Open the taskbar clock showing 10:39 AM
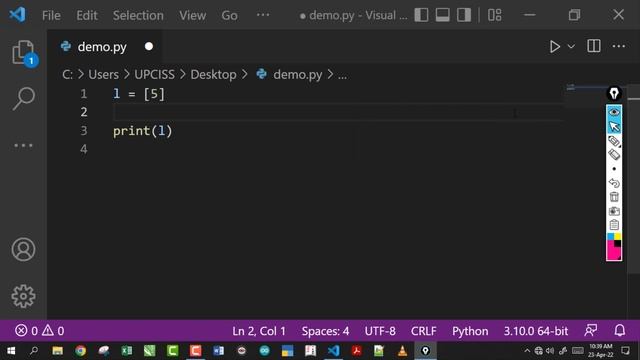 600,351
